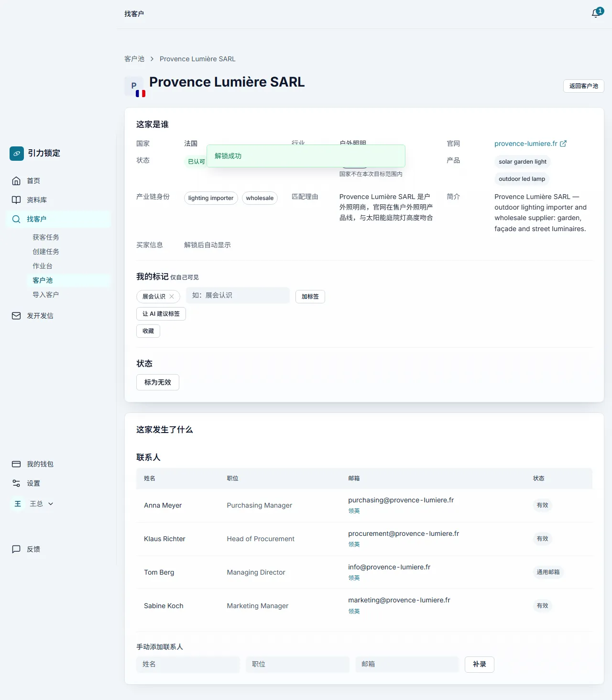Select 客户池 in sidebar submenu
Image resolution: width=612 pixels, height=700 pixels.
(x=43, y=280)
